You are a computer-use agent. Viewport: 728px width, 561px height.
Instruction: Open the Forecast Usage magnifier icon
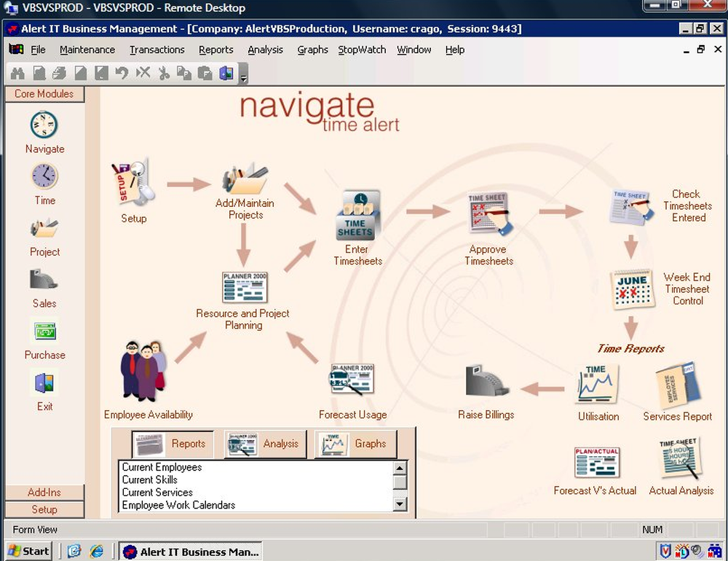352,380
